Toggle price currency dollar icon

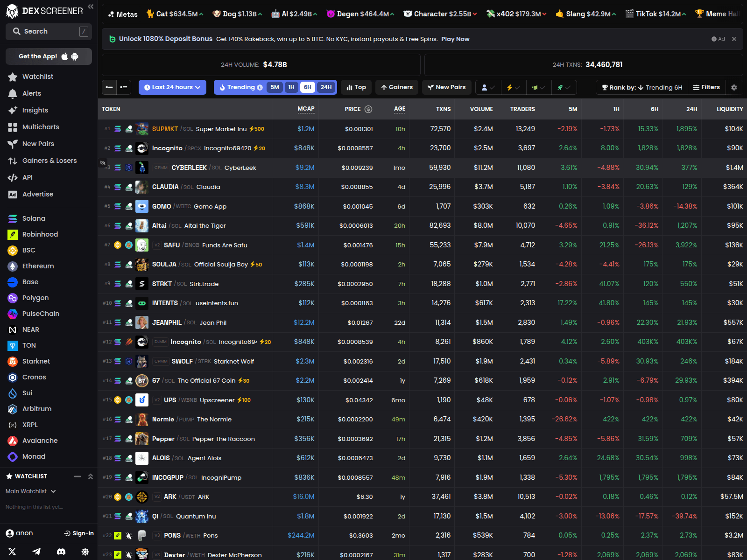pyautogui.click(x=368, y=109)
